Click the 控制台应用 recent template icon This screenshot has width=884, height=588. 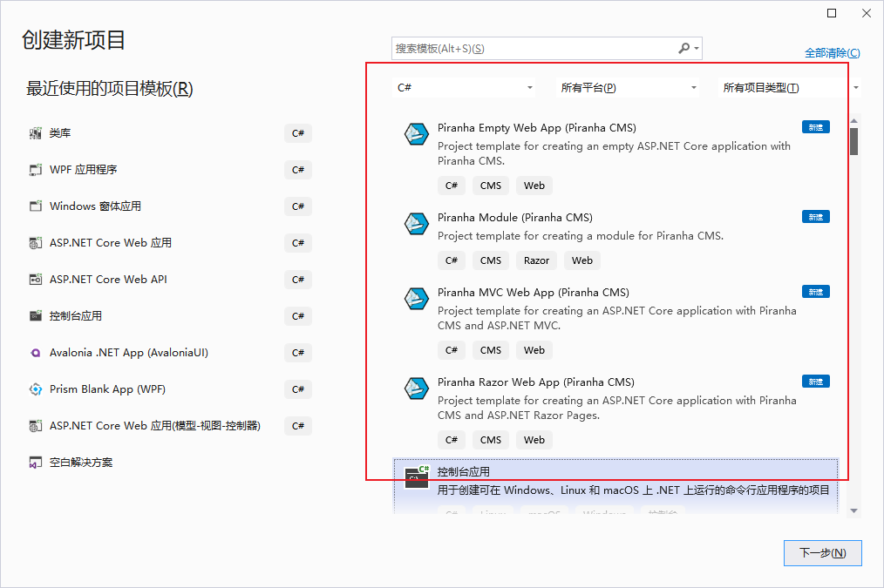(36, 316)
